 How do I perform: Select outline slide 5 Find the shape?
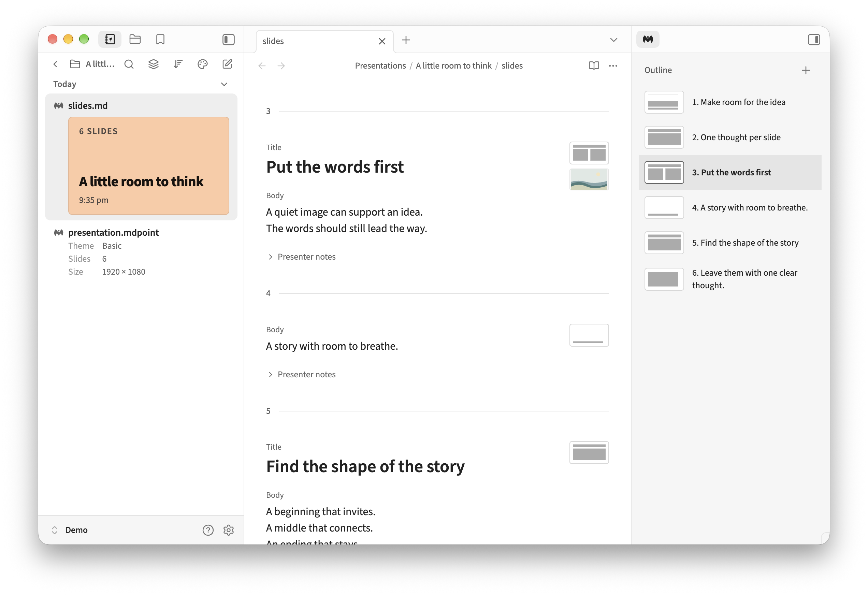[x=730, y=243]
